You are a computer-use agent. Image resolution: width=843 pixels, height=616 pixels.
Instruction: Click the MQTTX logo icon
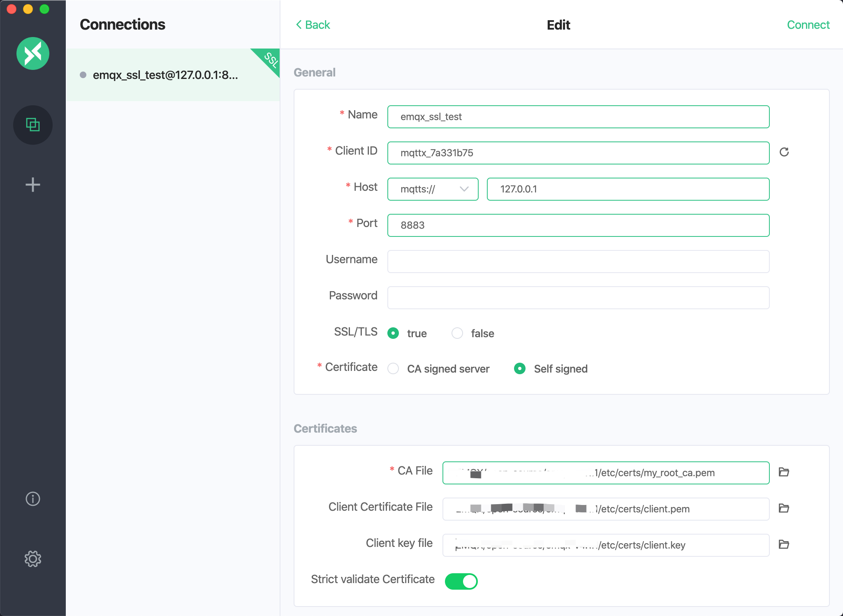click(33, 53)
